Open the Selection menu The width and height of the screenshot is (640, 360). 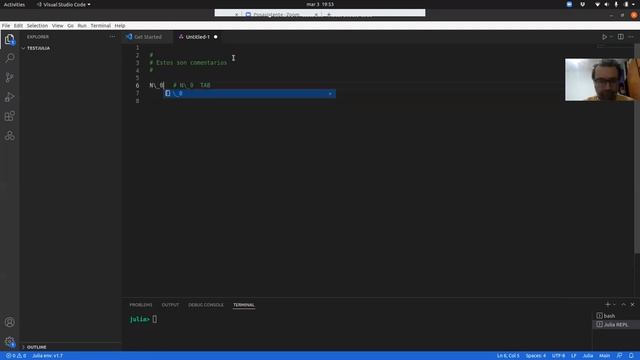(37, 25)
